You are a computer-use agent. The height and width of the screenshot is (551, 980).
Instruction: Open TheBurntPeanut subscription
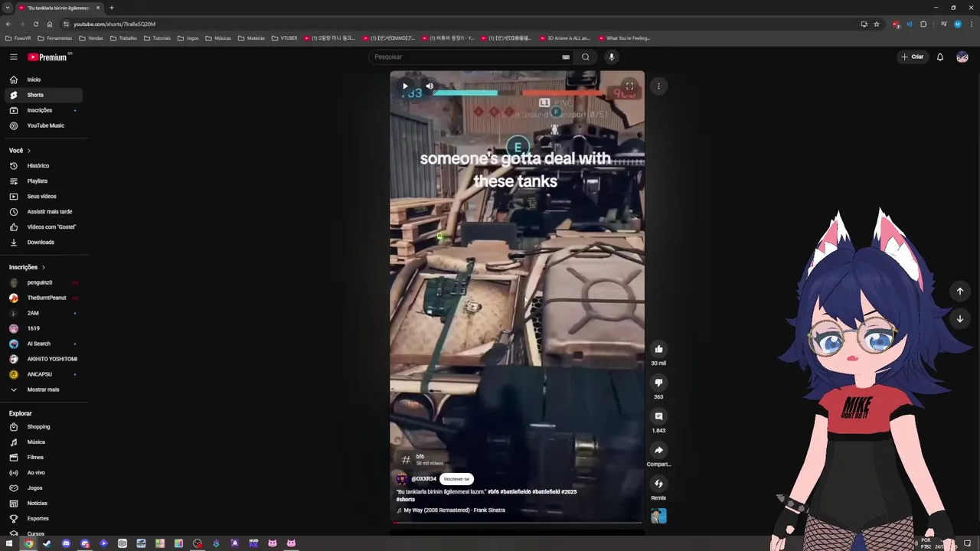click(44, 298)
